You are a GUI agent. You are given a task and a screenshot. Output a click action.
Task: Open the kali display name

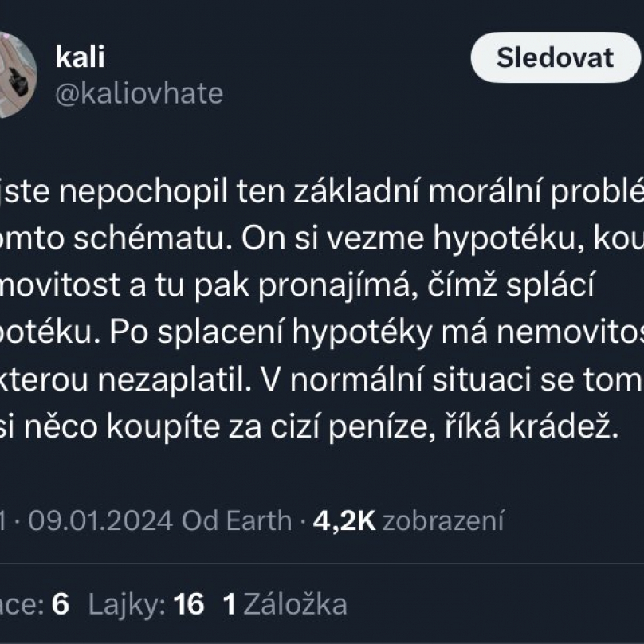click(x=80, y=57)
